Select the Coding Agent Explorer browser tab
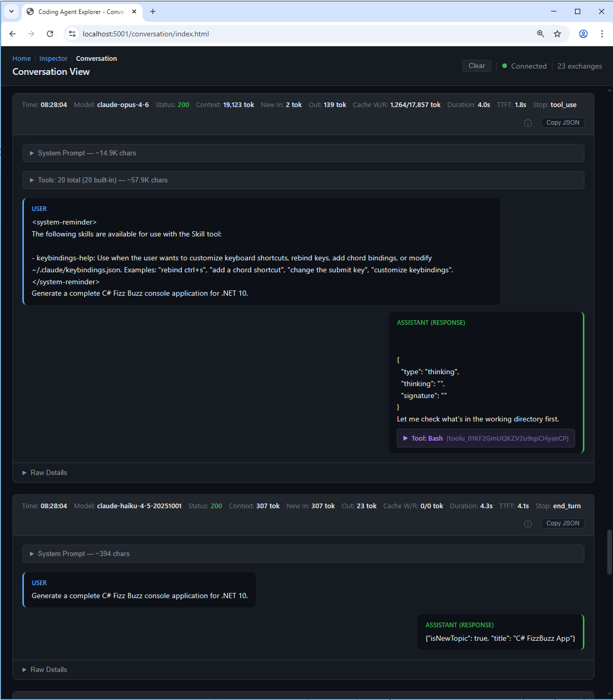The height and width of the screenshot is (700, 613). coord(81,11)
